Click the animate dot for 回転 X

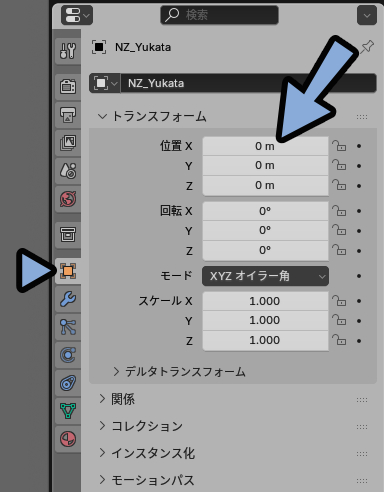(x=359, y=211)
